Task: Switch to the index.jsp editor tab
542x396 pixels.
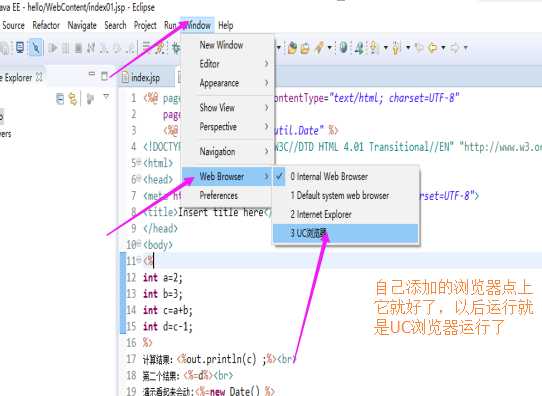Action: tap(145, 78)
